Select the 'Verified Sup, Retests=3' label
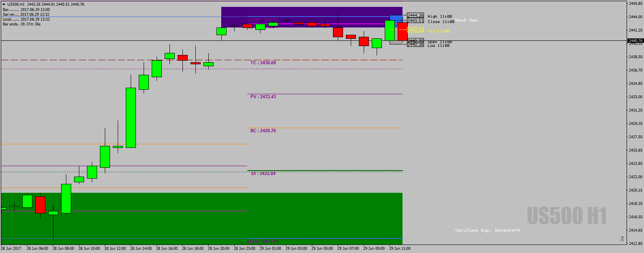The width and height of the screenshot is (644, 253). click(487, 230)
